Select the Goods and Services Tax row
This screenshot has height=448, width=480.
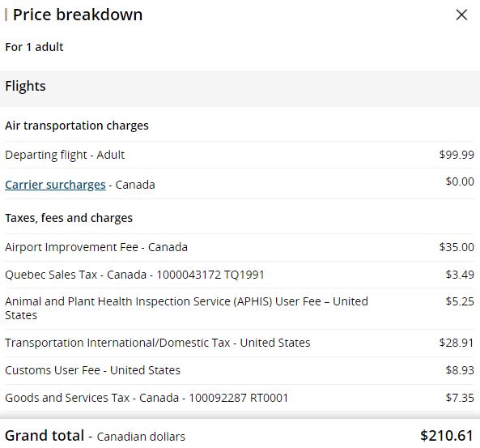coord(240,398)
